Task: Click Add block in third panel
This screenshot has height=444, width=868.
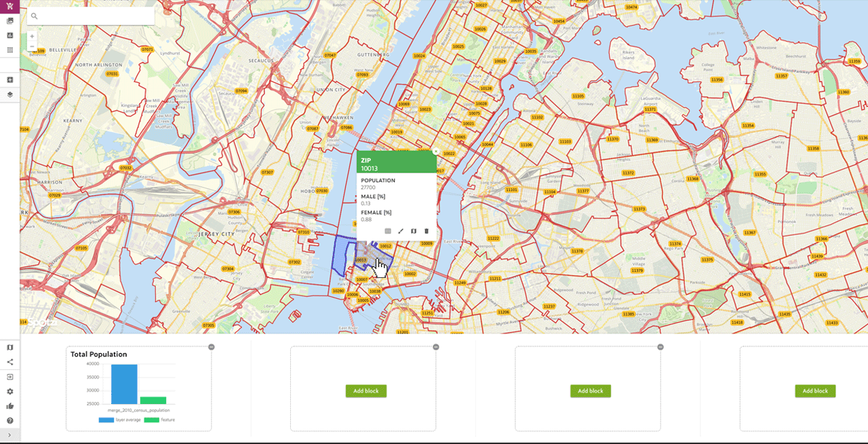Action: pyautogui.click(x=591, y=391)
